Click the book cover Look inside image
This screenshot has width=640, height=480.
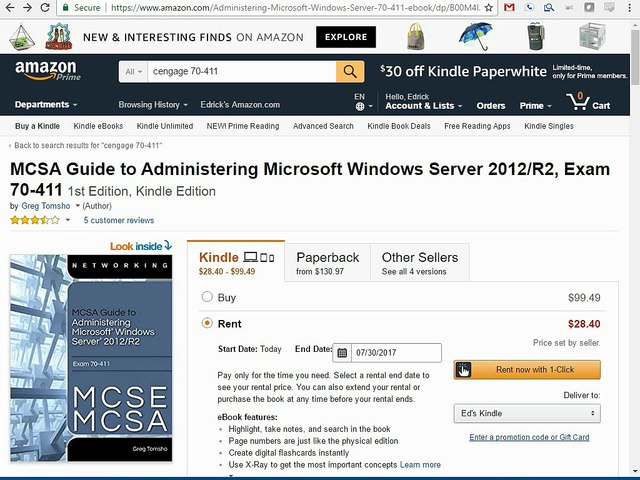point(92,360)
